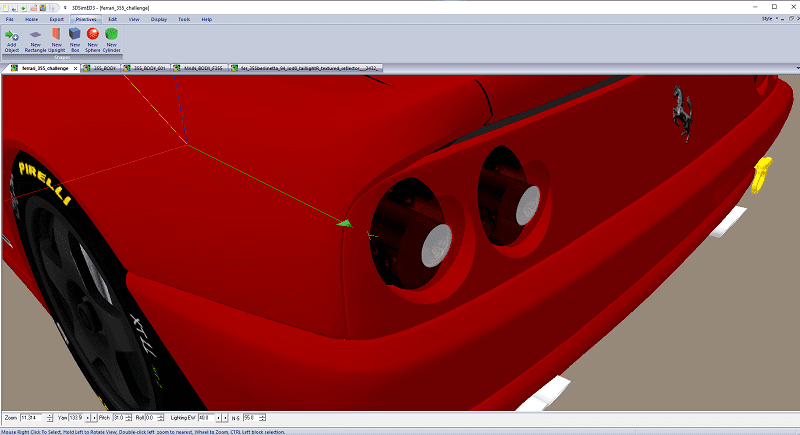Click the green quick access toolbar icon
800x435 pixels.
point(23,8)
